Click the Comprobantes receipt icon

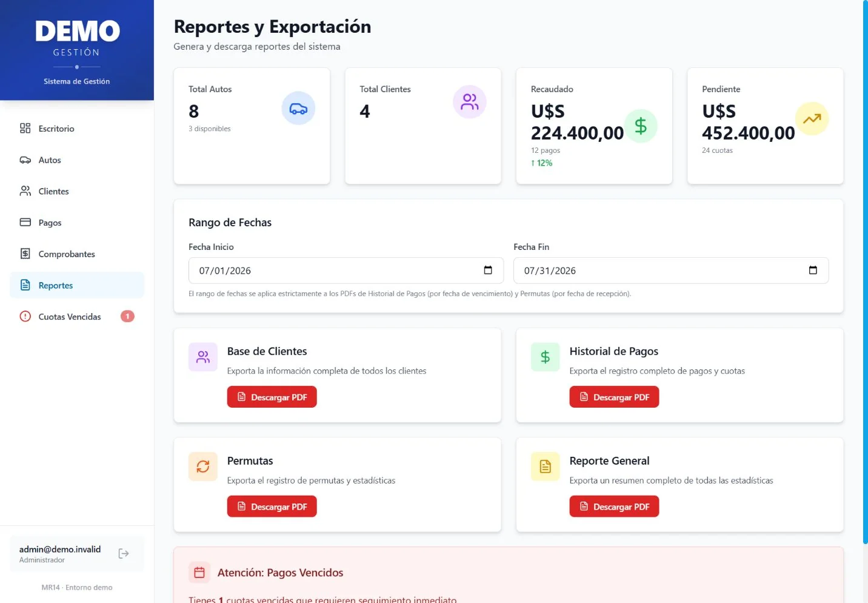click(25, 254)
